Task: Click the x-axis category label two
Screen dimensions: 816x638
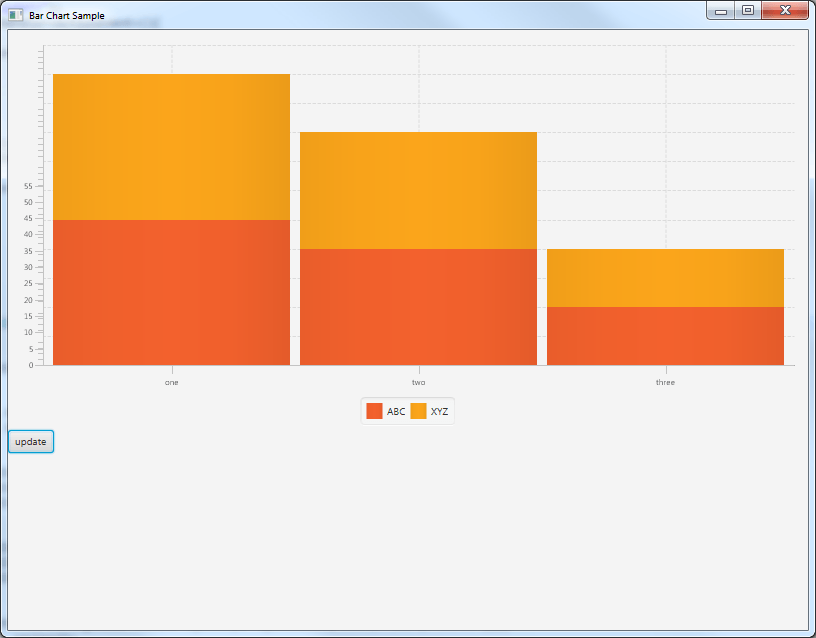Action: (x=418, y=382)
